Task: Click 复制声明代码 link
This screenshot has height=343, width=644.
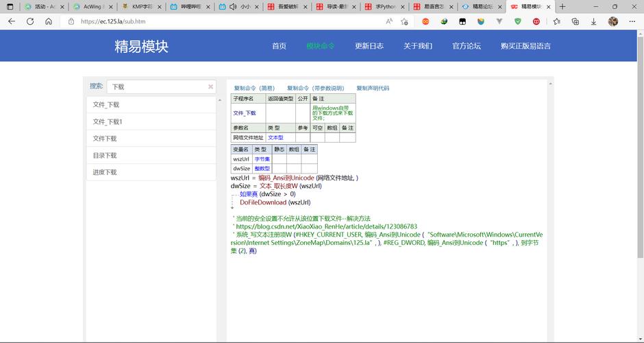Action: [x=373, y=88]
